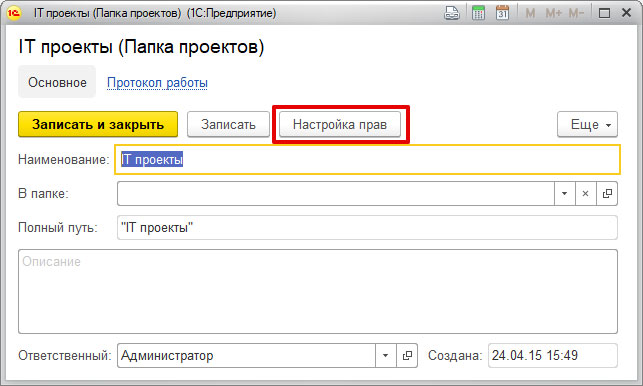The height and width of the screenshot is (386, 643).
Task: Expand the 'В папке' dropdown arrow
Action: click(564, 194)
